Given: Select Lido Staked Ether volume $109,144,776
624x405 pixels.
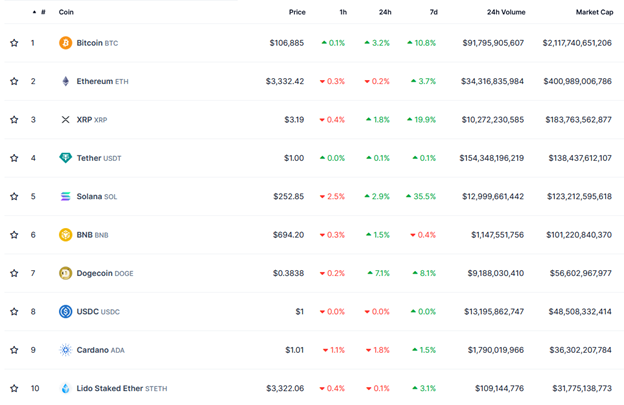Looking at the screenshot, I should pos(499,388).
